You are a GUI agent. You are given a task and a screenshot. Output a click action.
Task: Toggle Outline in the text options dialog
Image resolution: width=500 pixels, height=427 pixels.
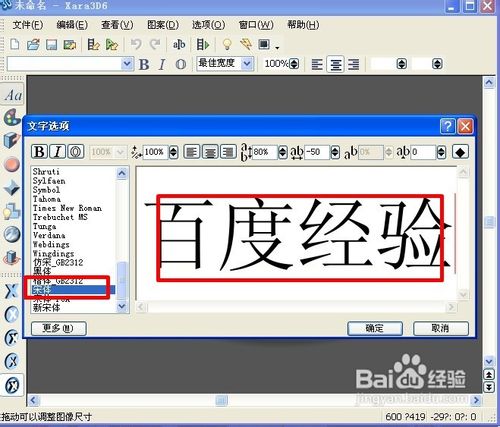76,152
